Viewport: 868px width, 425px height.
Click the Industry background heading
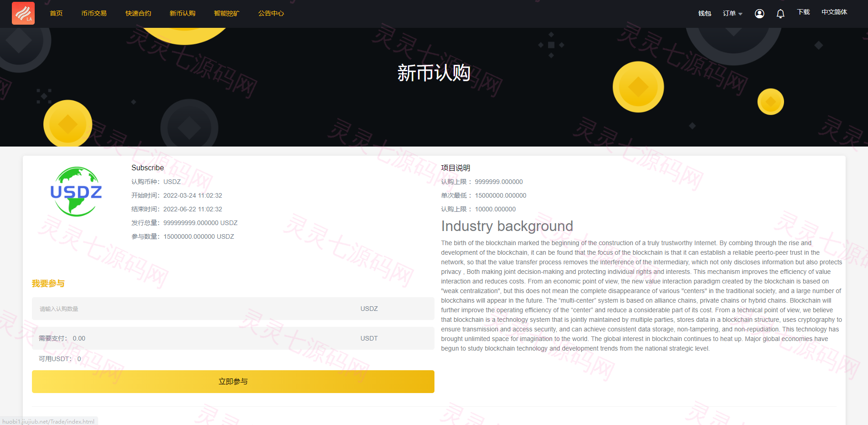pyautogui.click(x=507, y=226)
